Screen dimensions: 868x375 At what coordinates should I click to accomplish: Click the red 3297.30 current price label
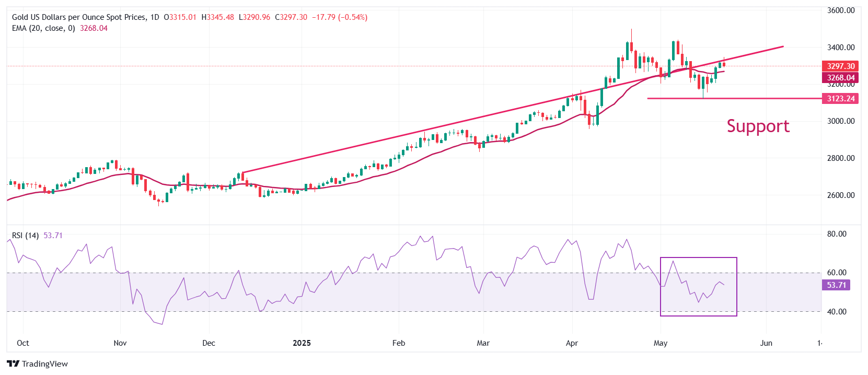840,66
